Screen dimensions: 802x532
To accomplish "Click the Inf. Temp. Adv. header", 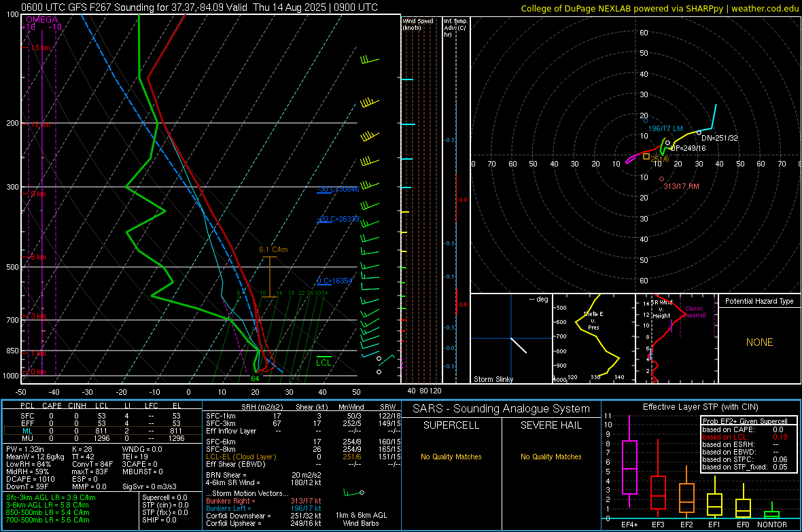I will (455, 28).
